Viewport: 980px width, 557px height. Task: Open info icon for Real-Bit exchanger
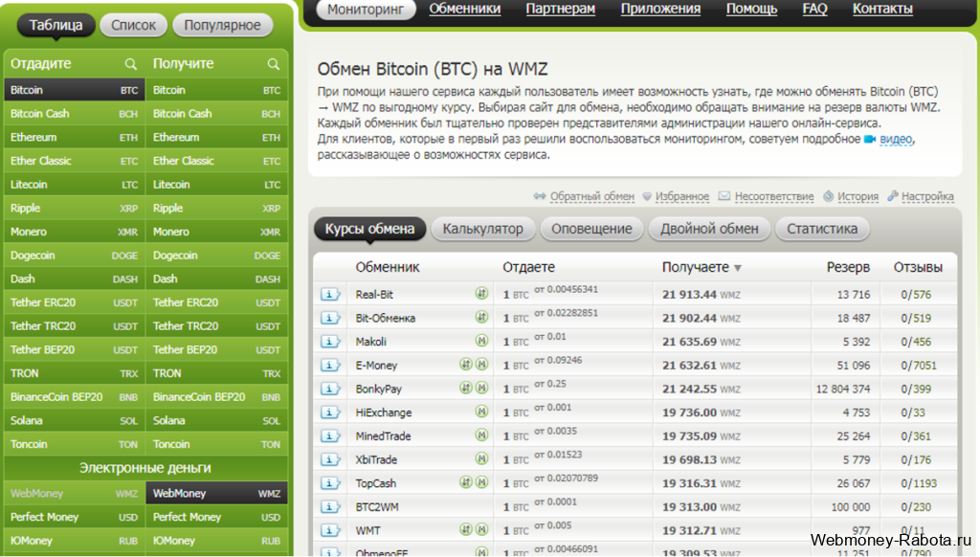[x=330, y=295]
